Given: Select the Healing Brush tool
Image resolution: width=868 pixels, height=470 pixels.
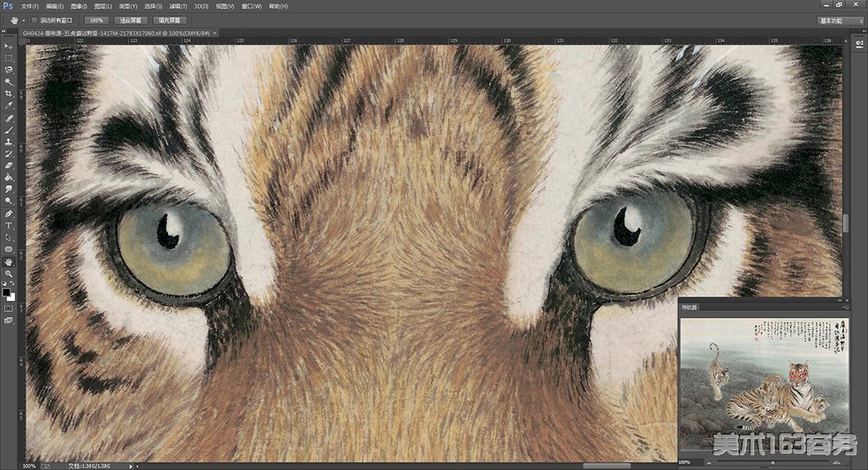Looking at the screenshot, I should coord(8,119).
